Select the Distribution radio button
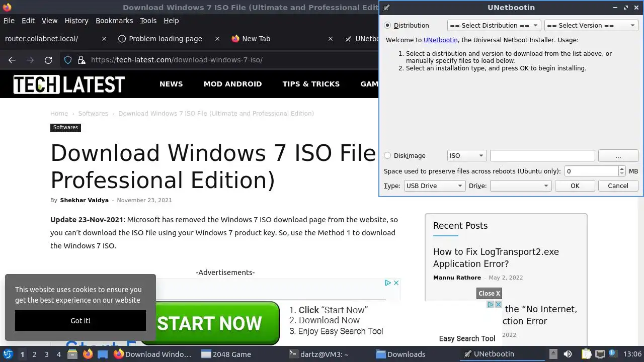 coord(387,25)
